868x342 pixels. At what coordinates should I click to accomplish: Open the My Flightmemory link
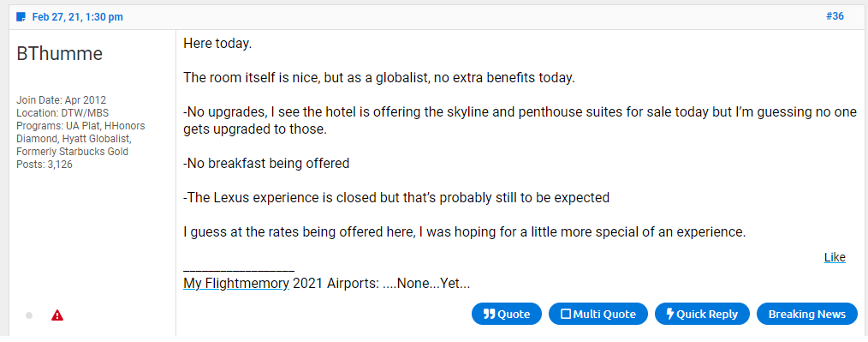[x=235, y=283]
